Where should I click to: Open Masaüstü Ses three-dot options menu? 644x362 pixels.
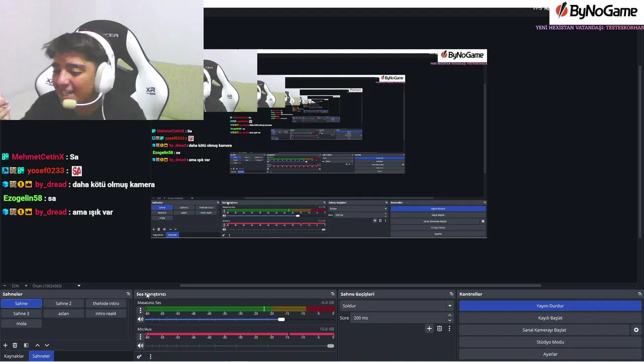point(140,311)
